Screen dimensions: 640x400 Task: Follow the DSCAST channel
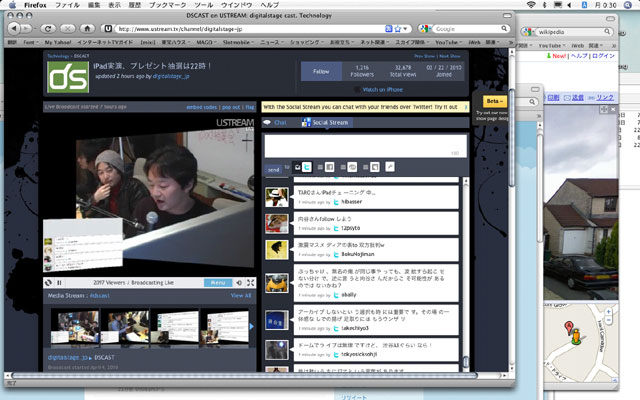click(x=321, y=71)
